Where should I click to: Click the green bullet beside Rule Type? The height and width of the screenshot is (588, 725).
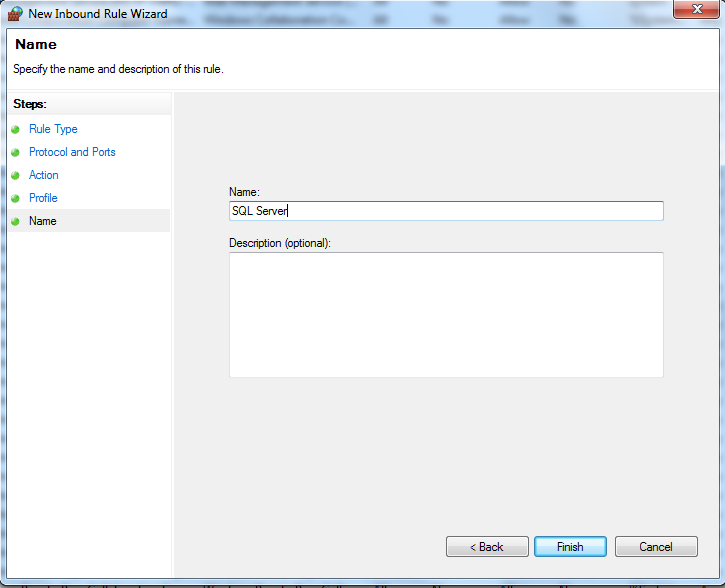15,129
